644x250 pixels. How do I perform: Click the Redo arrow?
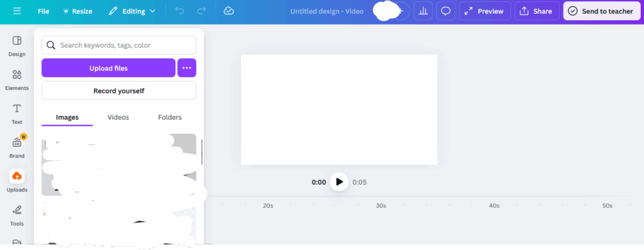(201, 11)
